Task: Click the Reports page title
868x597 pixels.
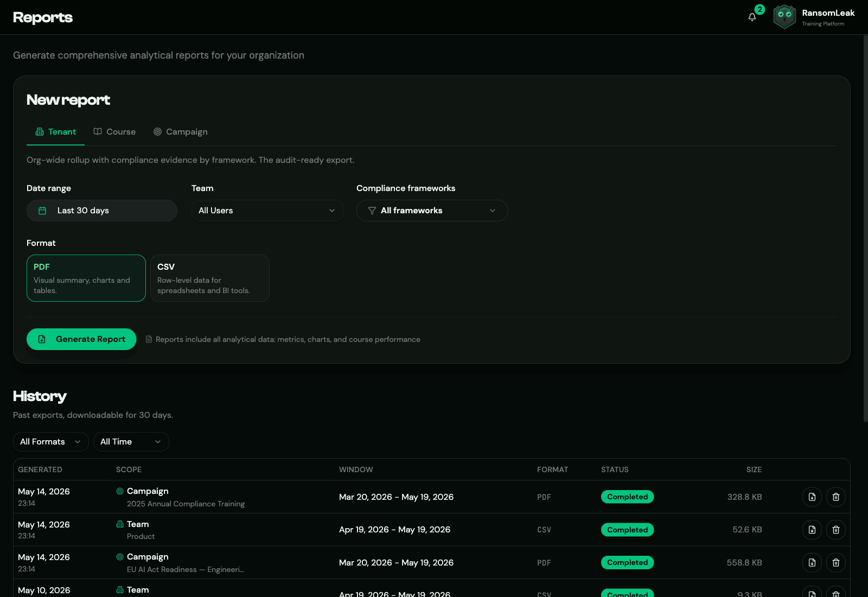Action: click(43, 17)
